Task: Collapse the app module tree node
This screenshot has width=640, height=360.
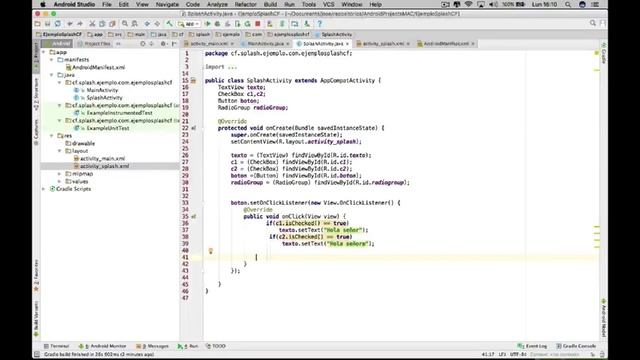Action: coord(44,52)
